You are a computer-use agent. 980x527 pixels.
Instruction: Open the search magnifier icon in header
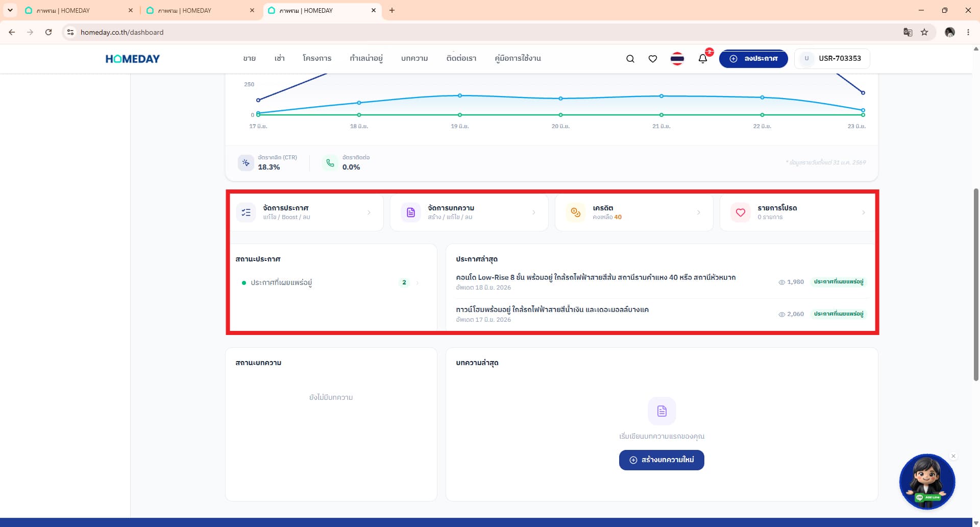[630, 59]
